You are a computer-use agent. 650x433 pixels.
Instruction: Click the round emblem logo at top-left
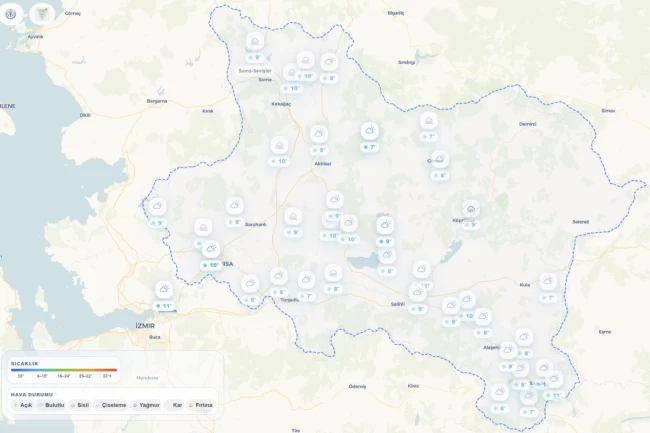pyautogui.click(x=13, y=14)
